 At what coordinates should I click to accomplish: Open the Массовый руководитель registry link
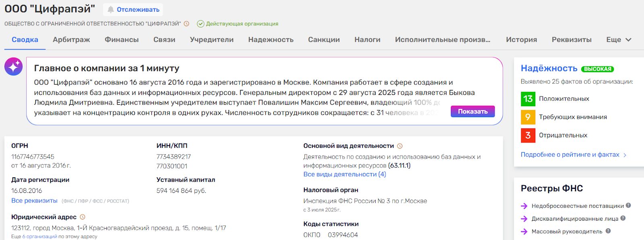567,232
